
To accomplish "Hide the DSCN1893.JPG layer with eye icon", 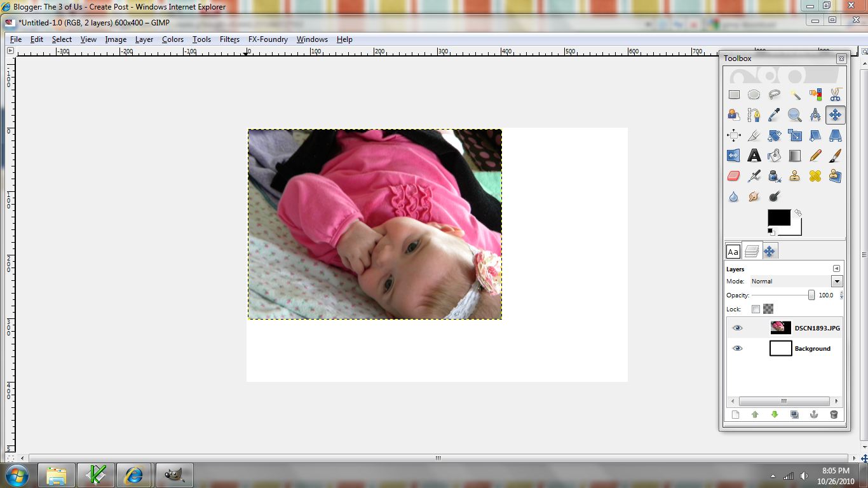I will [737, 328].
